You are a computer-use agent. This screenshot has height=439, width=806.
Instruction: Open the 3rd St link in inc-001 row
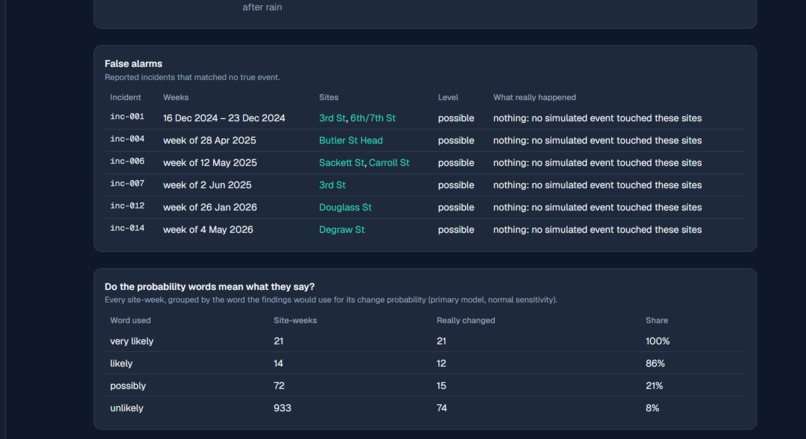(x=332, y=118)
